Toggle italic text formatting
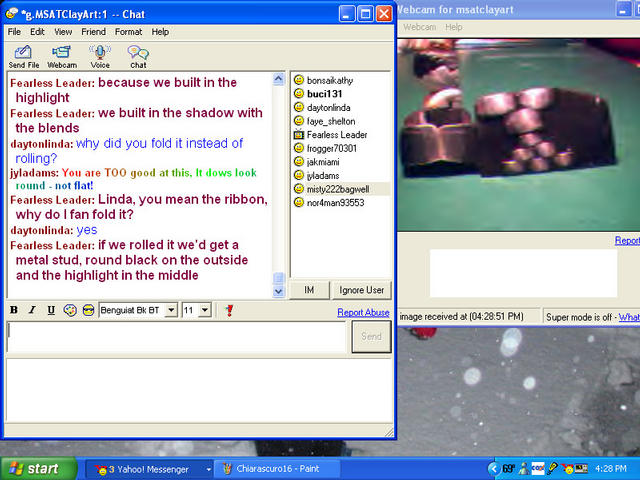 coord(32,310)
